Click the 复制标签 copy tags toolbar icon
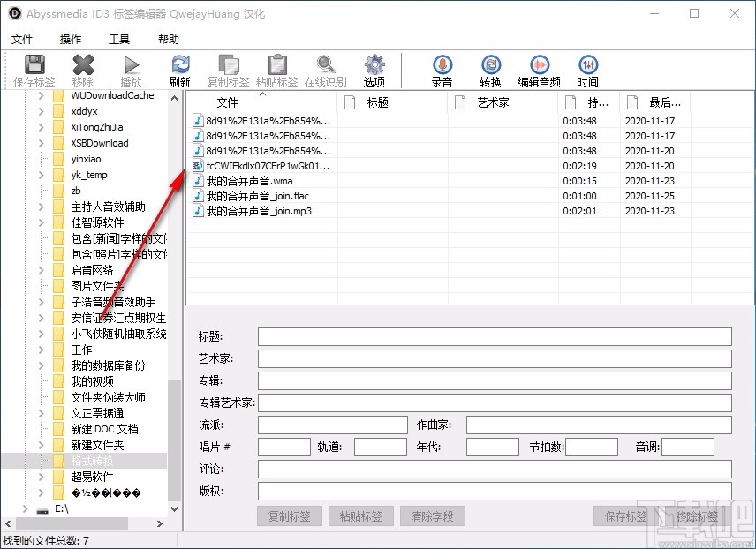756x549 pixels. pyautogui.click(x=228, y=69)
